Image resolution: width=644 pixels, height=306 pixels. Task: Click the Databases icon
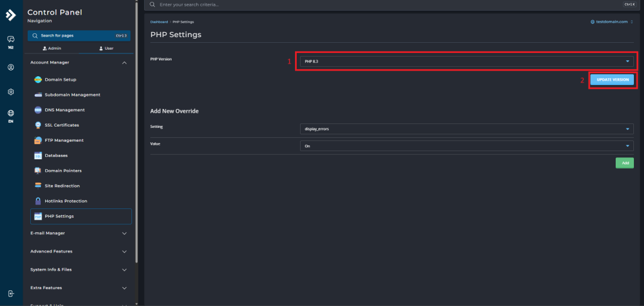(x=38, y=156)
